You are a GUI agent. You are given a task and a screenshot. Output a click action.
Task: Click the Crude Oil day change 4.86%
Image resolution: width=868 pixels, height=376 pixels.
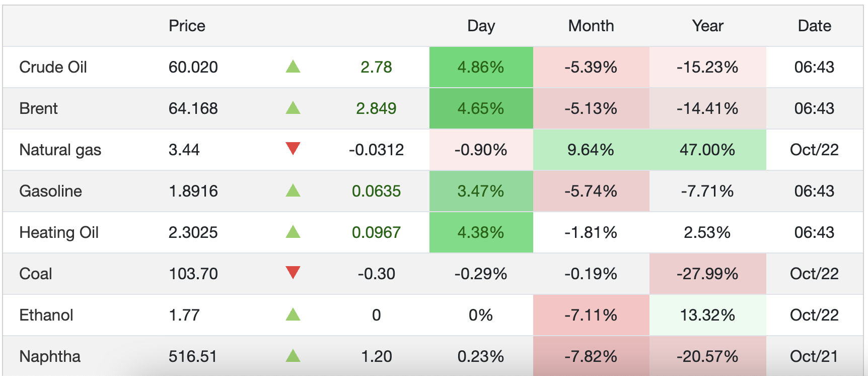481,67
